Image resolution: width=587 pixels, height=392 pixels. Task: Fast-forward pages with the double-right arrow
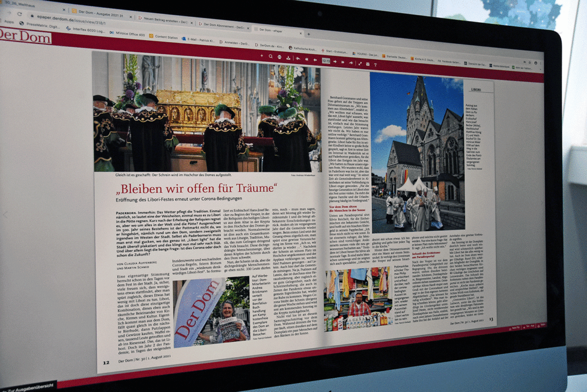[343, 62]
